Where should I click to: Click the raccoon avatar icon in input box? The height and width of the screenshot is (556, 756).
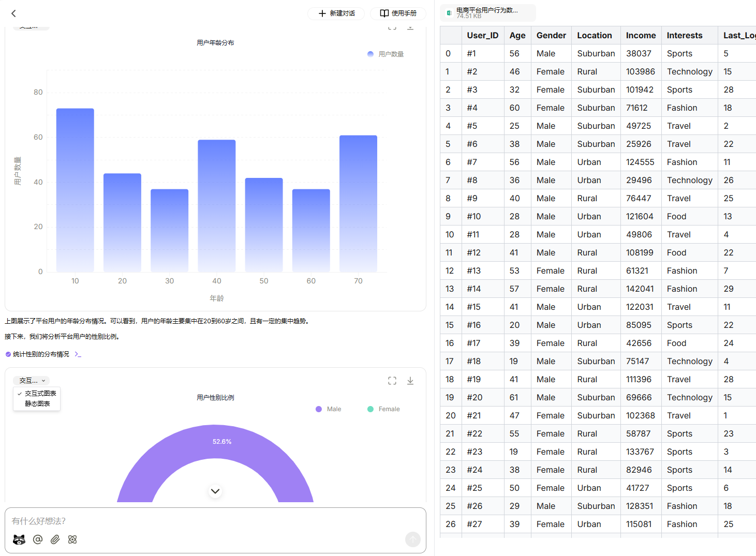[19, 539]
